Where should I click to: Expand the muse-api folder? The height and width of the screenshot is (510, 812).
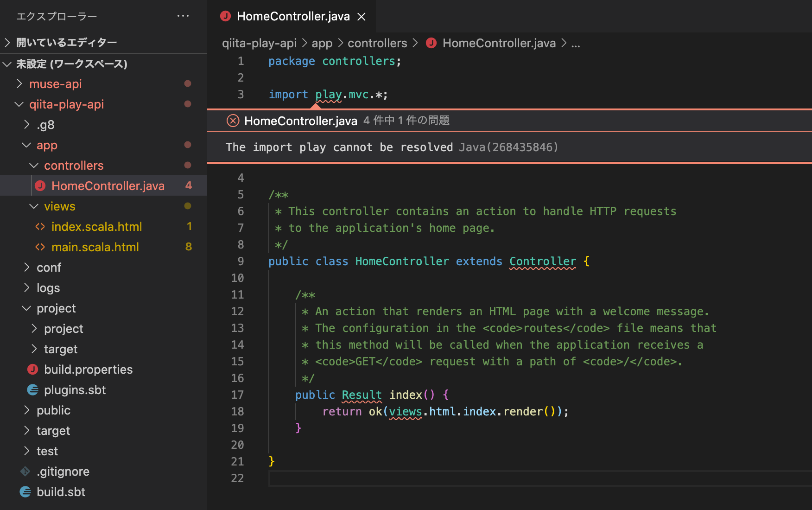coord(19,84)
